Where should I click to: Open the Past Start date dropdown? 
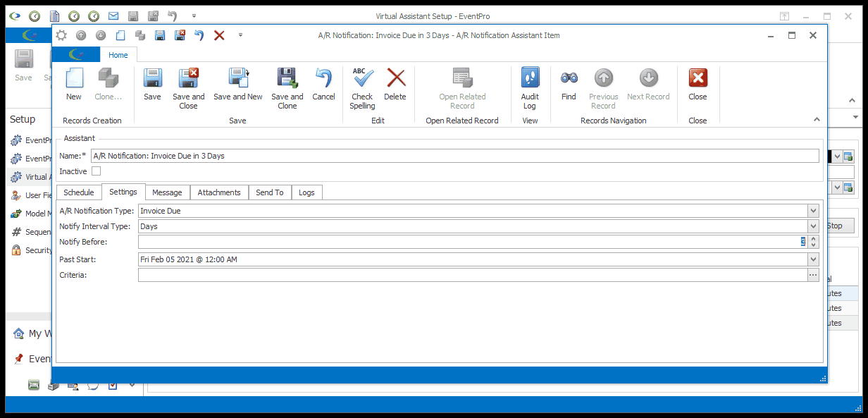pos(814,259)
